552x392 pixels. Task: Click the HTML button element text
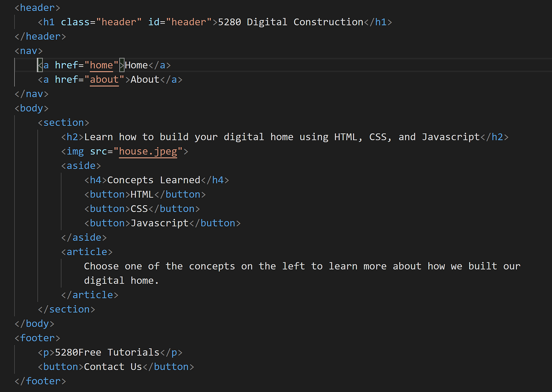pos(142,194)
